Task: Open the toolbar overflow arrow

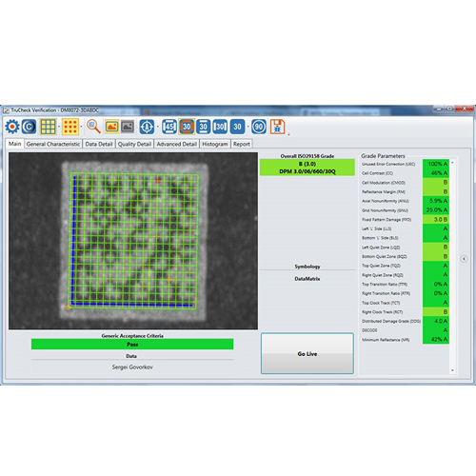Action: click(x=288, y=134)
